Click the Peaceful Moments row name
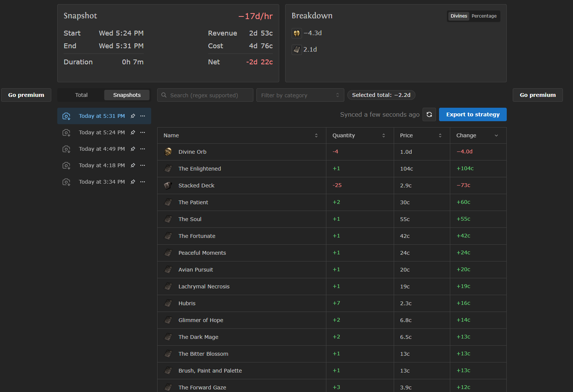Image resolution: width=573 pixels, height=392 pixels. (202, 253)
